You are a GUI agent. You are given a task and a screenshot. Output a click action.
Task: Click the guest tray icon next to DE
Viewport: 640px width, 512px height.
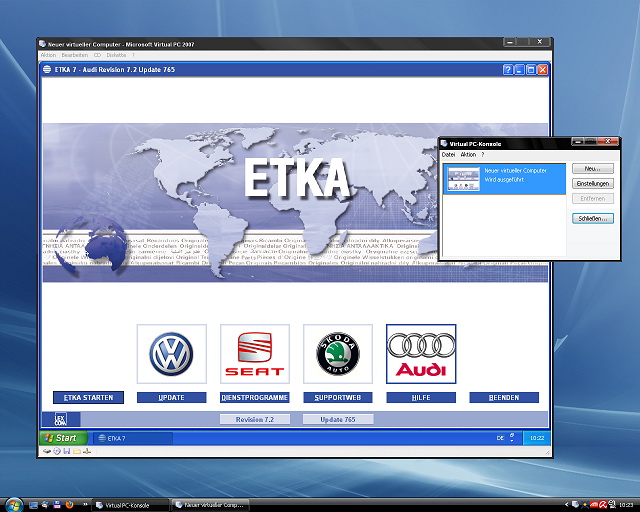pyautogui.click(x=512, y=438)
